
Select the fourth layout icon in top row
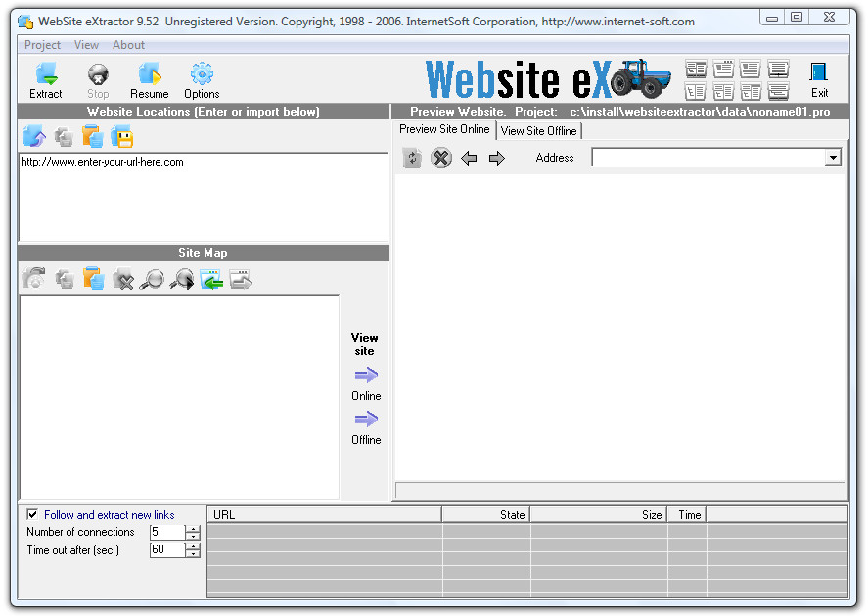[x=778, y=70]
